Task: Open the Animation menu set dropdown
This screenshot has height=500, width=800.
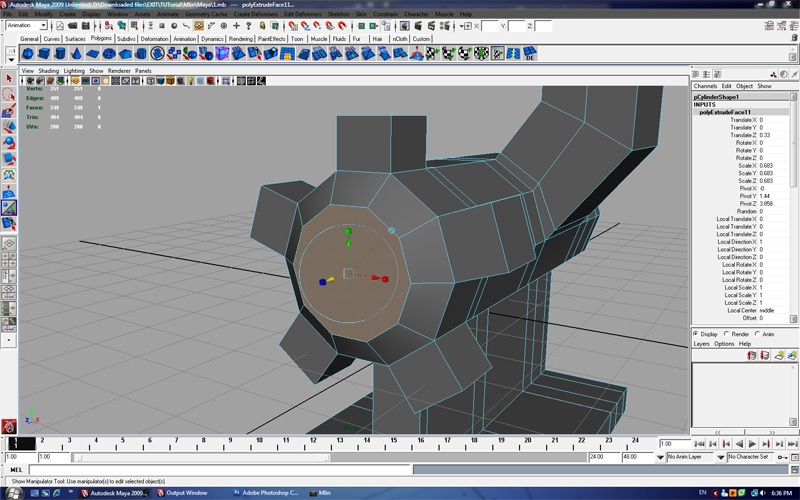Action: pos(27,25)
